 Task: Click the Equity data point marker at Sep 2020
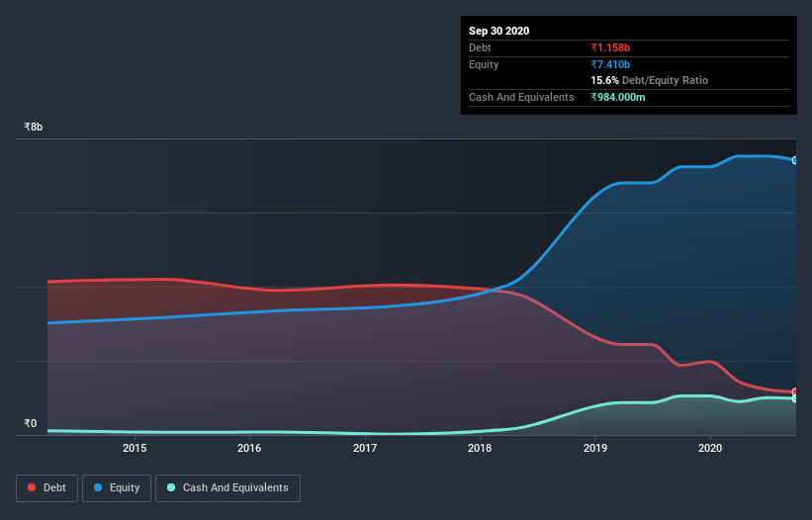[795, 160]
